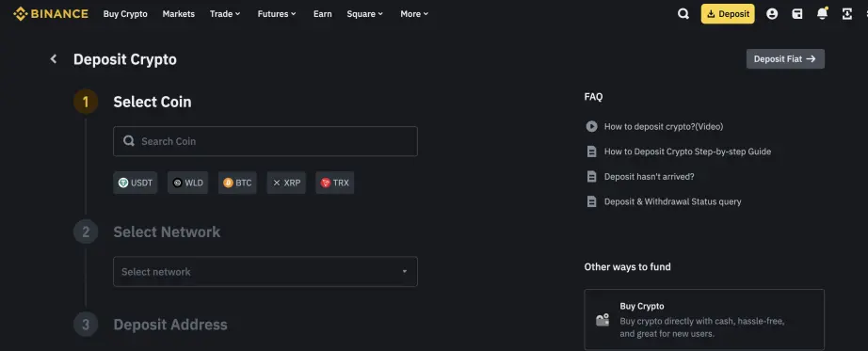Image resolution: width=868 pixels, height=351 pixels.
Task: Click the Buy Crypto card icon
Action: pos(603,319)
